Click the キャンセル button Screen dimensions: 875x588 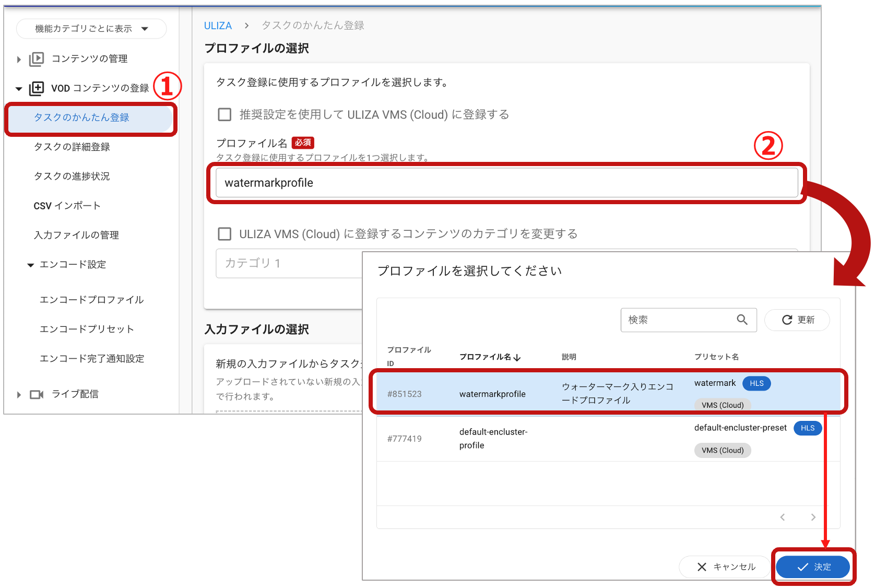click(726, 567)
